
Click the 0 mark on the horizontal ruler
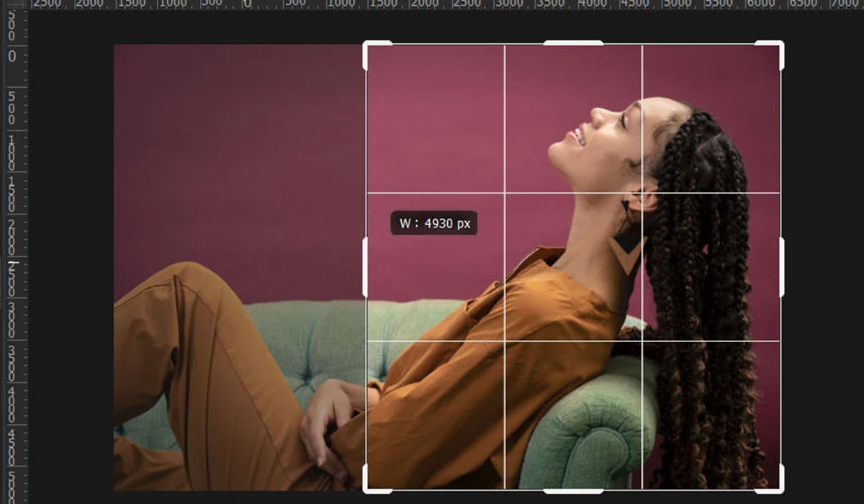(247, 5)
